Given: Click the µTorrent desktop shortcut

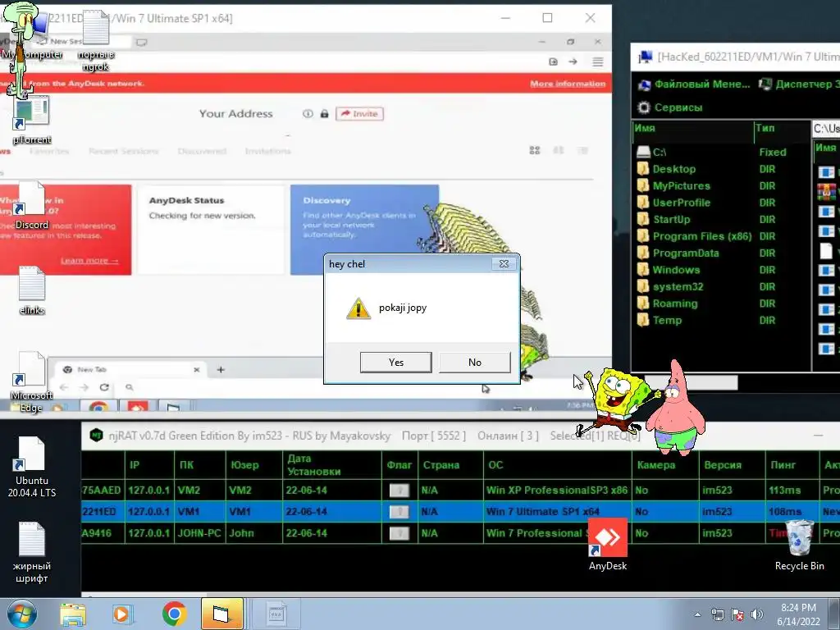Looking at the screenshot, I should coord(32,120).
